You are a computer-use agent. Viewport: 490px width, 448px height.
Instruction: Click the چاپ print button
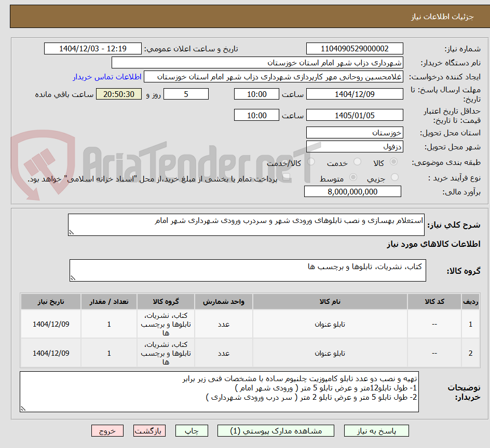(x=192, y=431)
